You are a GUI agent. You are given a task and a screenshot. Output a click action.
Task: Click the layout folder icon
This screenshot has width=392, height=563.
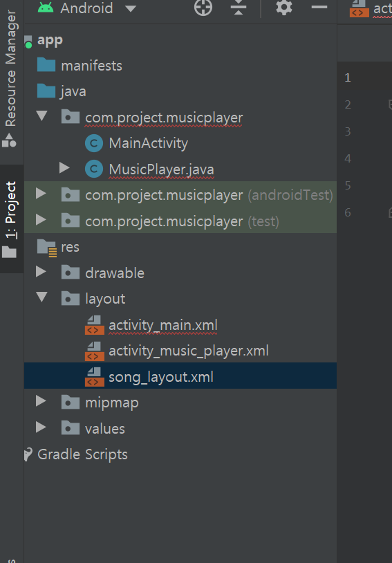coord(71,298)
